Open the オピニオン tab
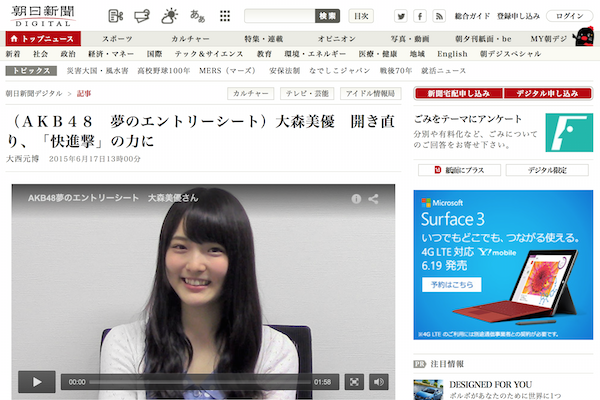Viewport: 600px width, 400px height. click(337, 39)
